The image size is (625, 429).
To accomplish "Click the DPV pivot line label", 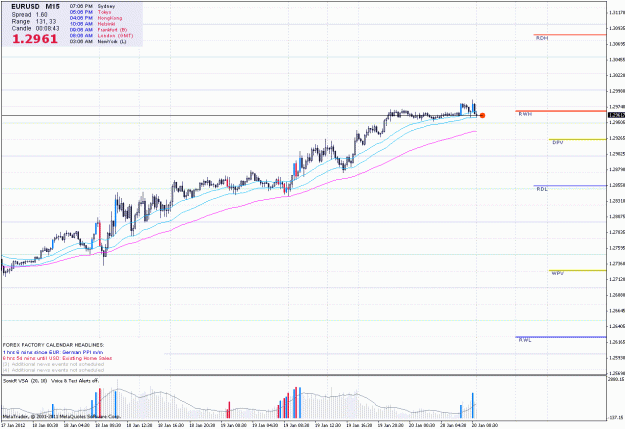I will [558, 143].
